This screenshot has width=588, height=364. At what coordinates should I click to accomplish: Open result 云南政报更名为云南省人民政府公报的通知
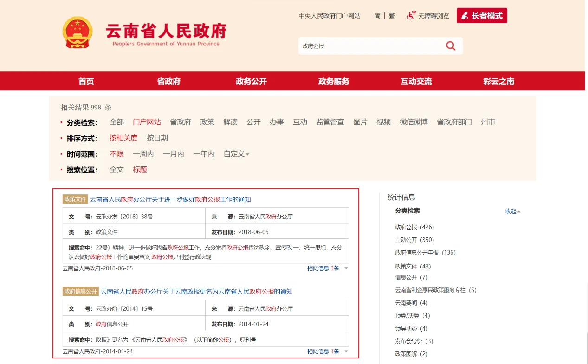[x=197, y=292]
